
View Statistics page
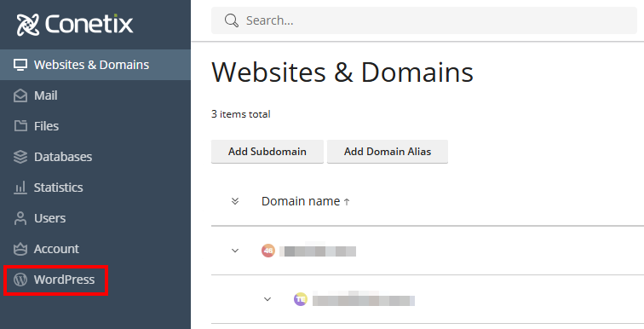tap(95, 188)
